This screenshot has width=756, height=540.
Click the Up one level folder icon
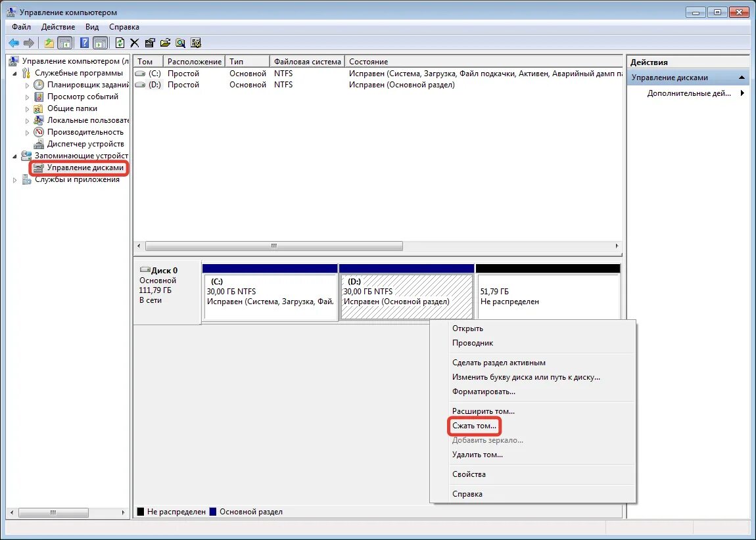[49, 43]
